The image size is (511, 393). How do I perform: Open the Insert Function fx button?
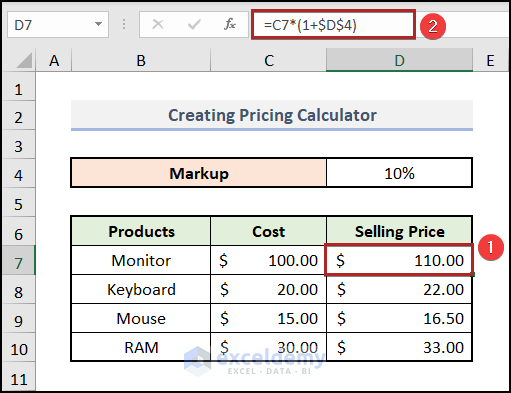(230, 24)
